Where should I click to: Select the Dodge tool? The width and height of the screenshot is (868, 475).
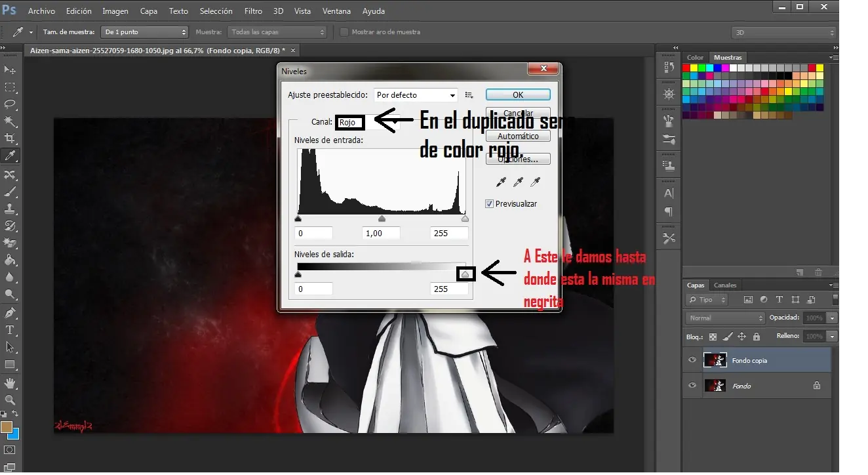10,295
